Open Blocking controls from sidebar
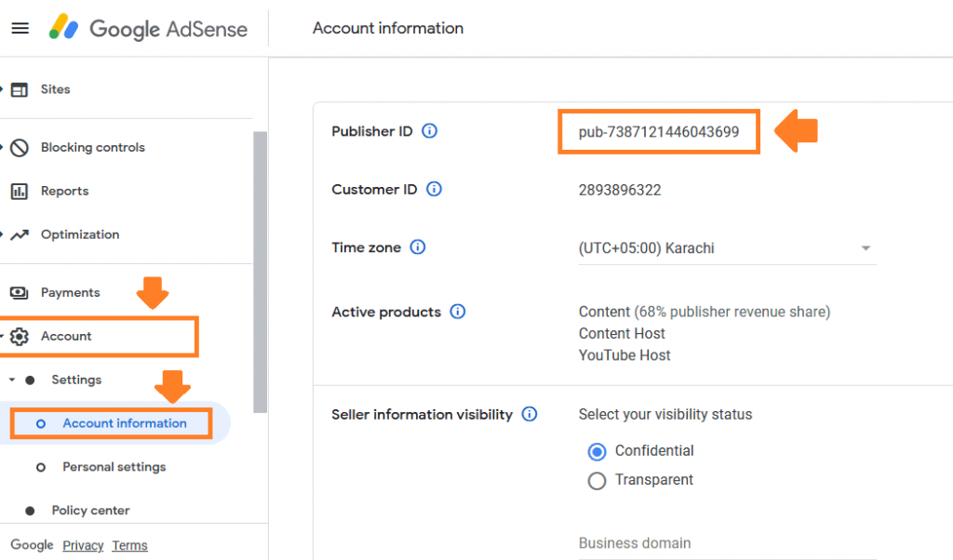Image resolution: width=953 pixels, height=560 pixels. [93, 147]
